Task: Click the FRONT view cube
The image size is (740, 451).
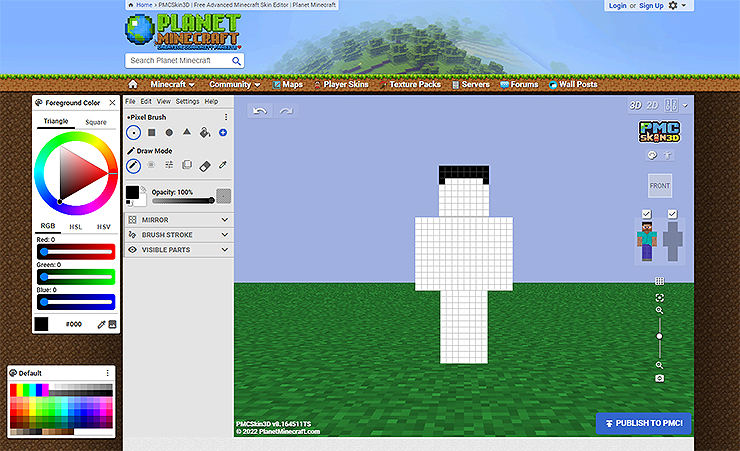Action: 660,185
